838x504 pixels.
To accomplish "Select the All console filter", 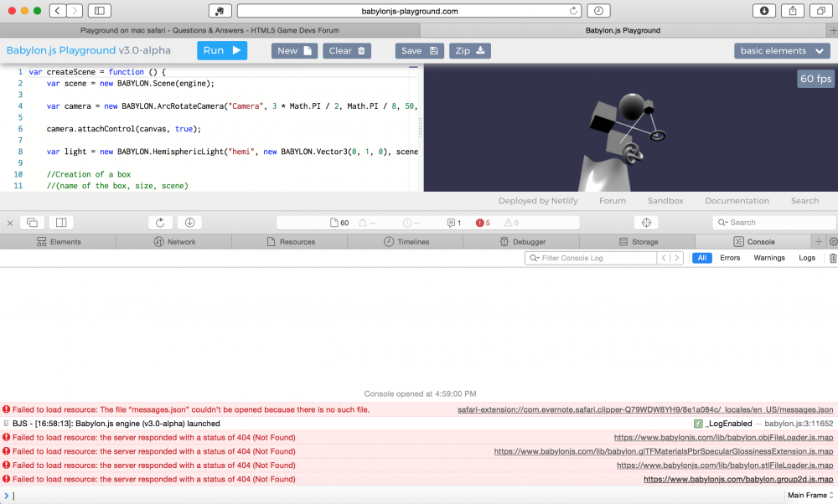I will click(701, 258).
